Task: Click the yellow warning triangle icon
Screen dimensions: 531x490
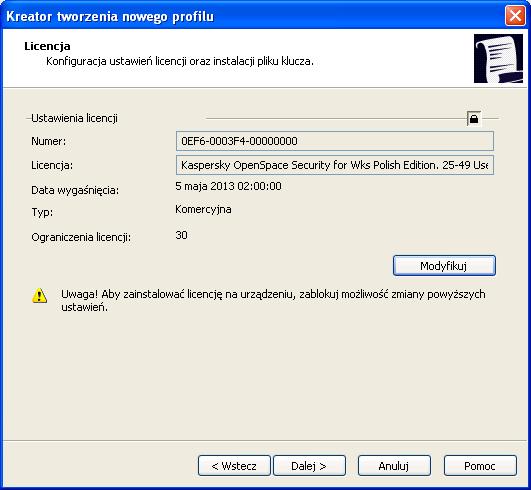Action: (40, 296)
